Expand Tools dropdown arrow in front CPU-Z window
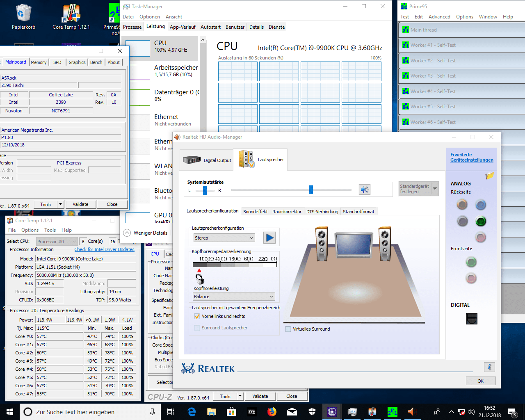The height and width of the screenshot is (420, 525). click(240, 396)
